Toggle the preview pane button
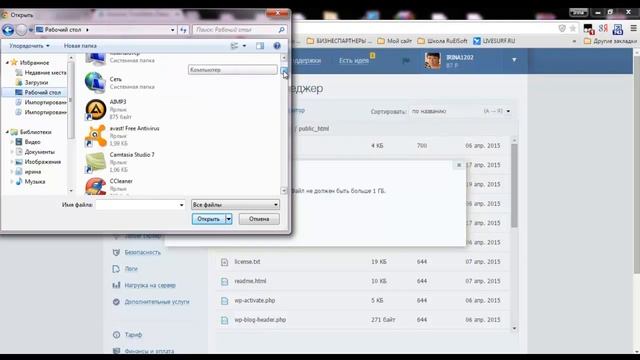This screenshot has height=360, width=640. pyautogui.click(x=260, y=46)
